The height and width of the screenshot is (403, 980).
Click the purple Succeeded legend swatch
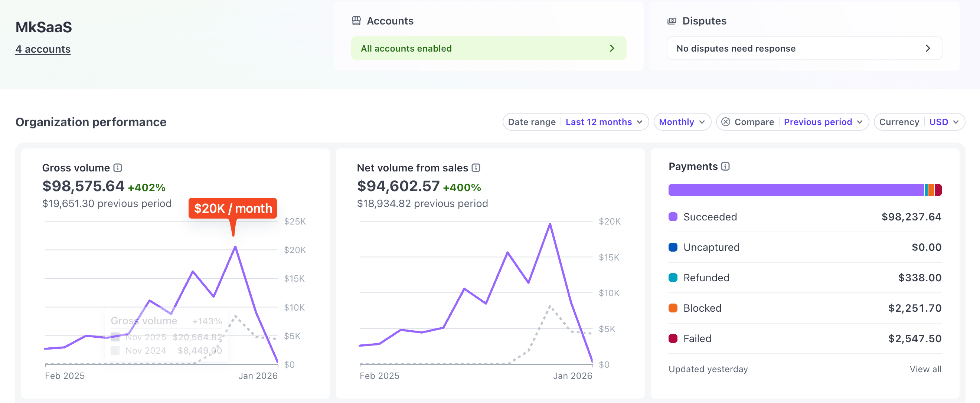pyautogui.click(x=673, y=217)
